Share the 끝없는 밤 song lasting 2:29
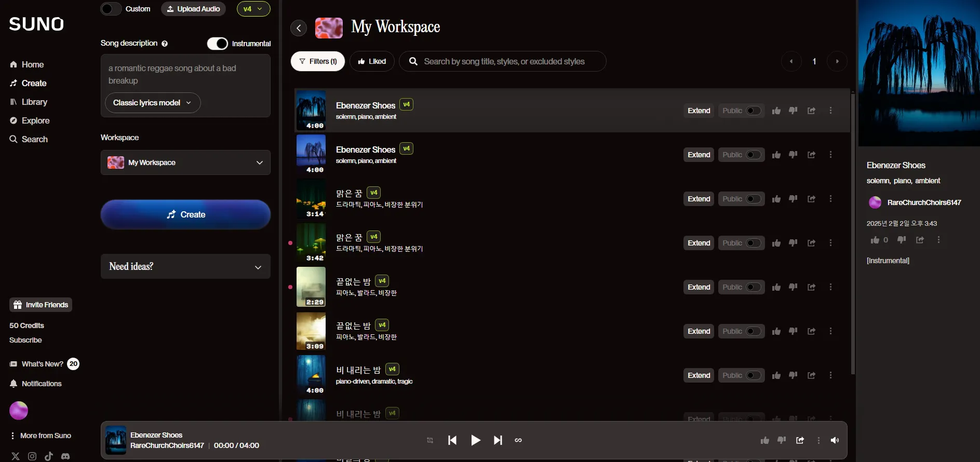Screen dimensions: 980x462 (x=811, y=287)
